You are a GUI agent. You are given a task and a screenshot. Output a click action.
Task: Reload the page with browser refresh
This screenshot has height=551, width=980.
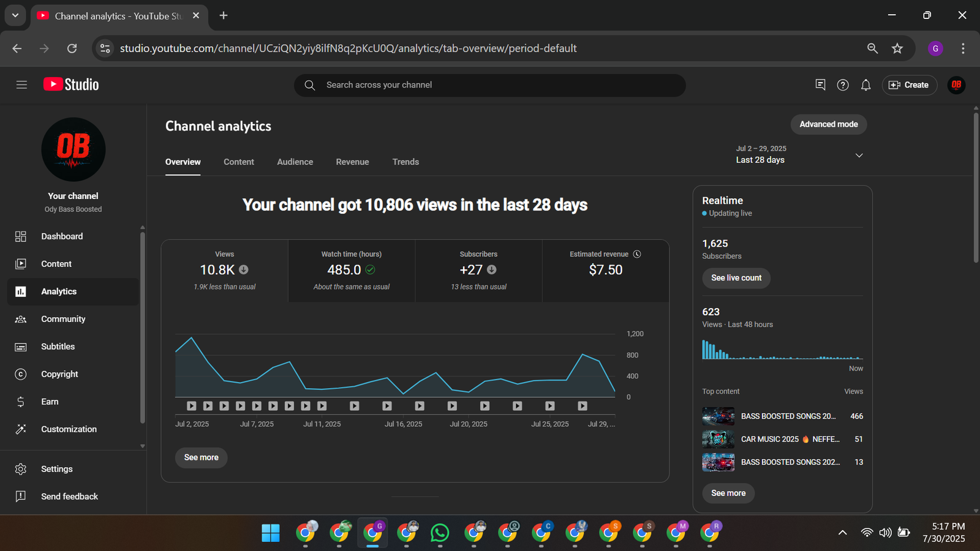click(72, 48)
